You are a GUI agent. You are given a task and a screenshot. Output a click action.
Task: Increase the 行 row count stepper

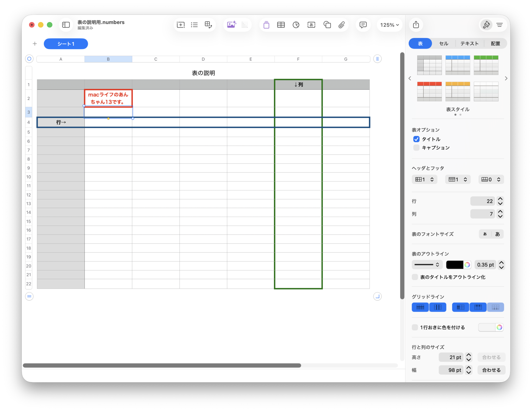(500, 199)
